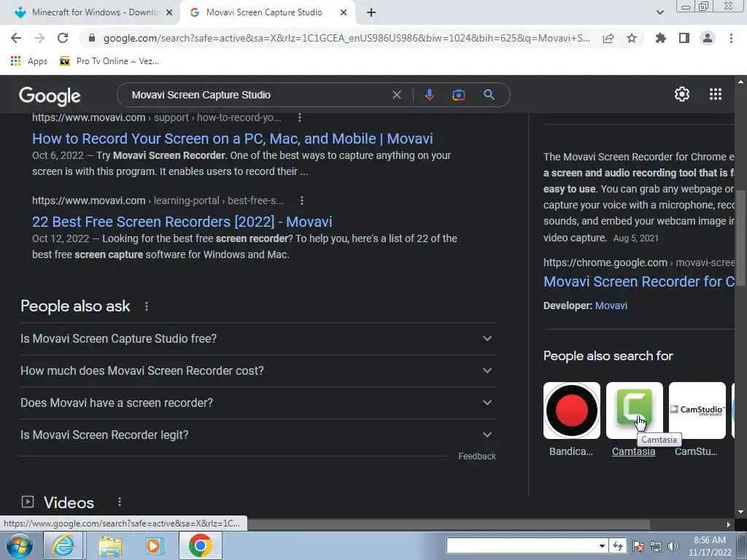Close the Movavi Screen Capture Studio tab
Image resolution: width=747 pixels, height=560 pixels.
(x=344, y=13)
